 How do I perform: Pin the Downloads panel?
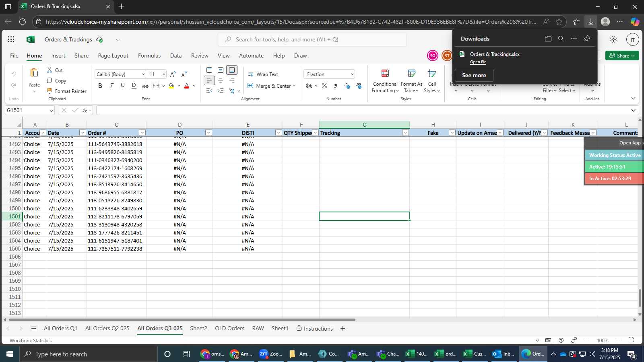[x=587, y=39]
